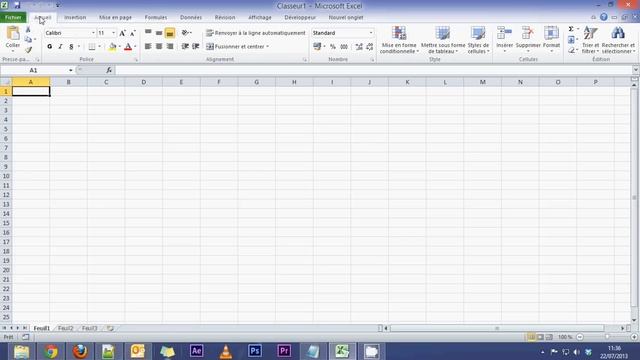Click the increase decimal icon

pyautogui.click(x=359, y=47)
